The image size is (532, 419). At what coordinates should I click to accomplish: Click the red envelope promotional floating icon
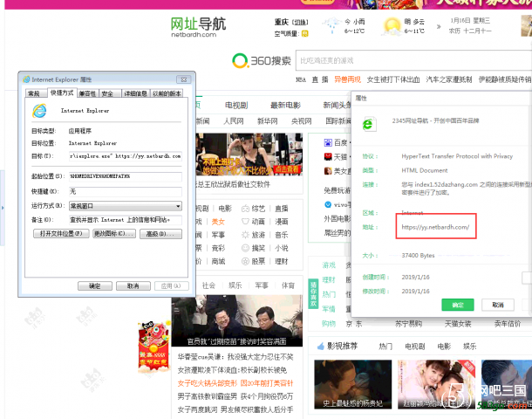pos(153,346)
